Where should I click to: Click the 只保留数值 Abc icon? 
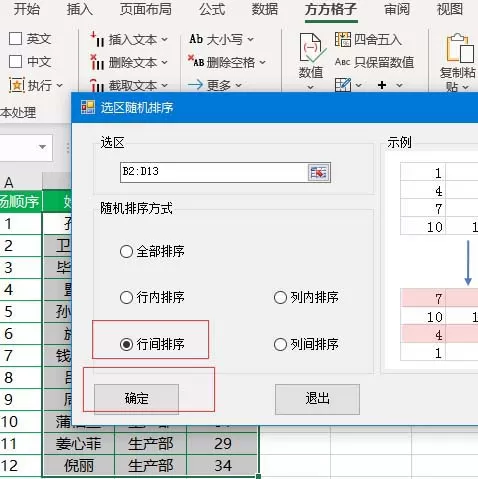point(342,62)
